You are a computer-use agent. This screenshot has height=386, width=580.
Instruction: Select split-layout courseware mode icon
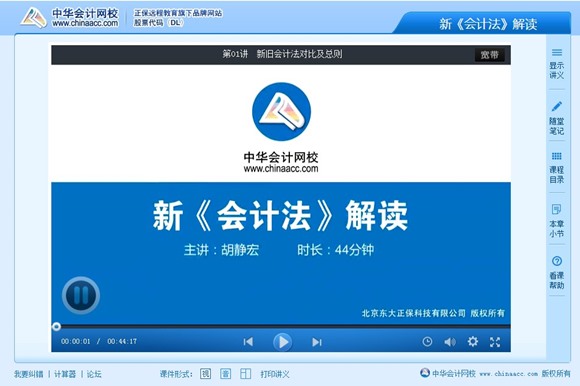[245, 373]
